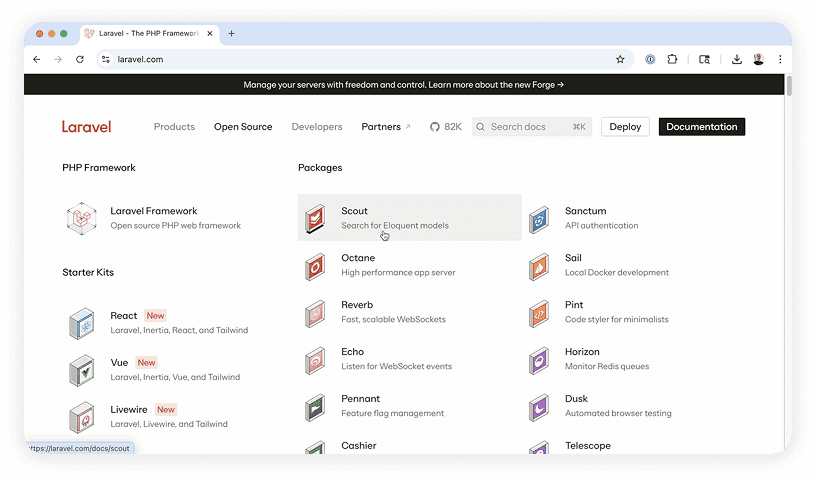Select the React starter kit icon
This screenshot has width=816, height=480.
point(82,323)
